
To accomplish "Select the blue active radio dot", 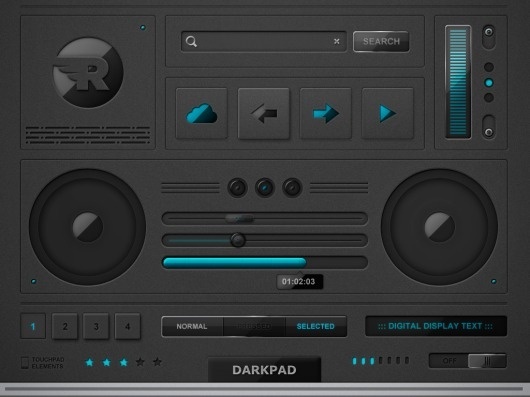I will 489,82.
